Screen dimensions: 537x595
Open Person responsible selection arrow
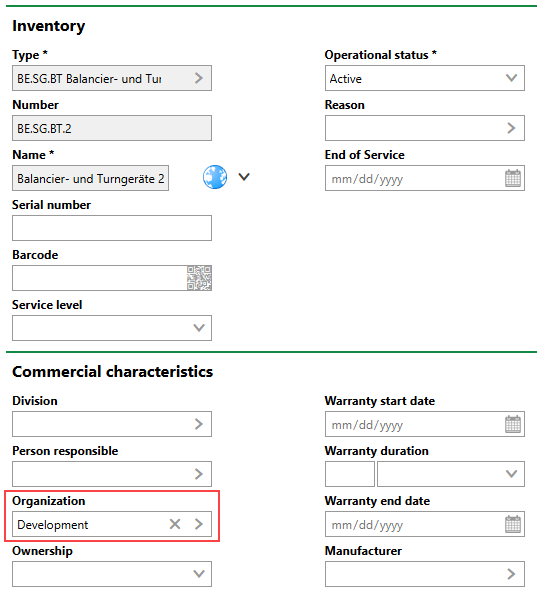(x=199, y=474)
